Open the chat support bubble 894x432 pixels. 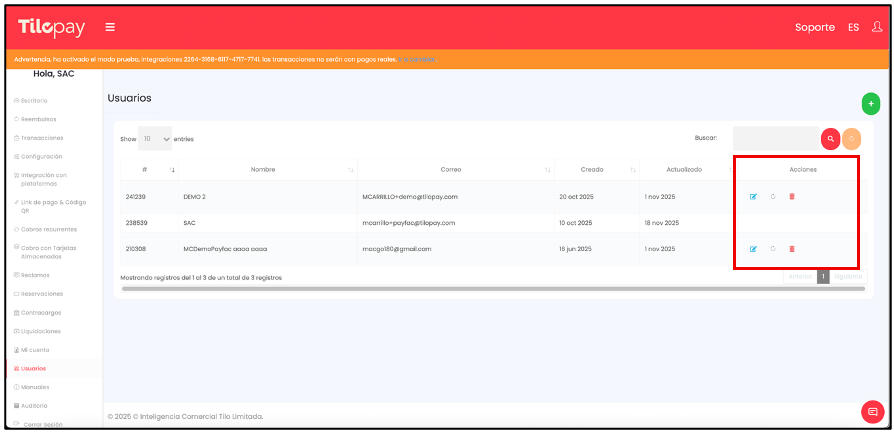872,411
